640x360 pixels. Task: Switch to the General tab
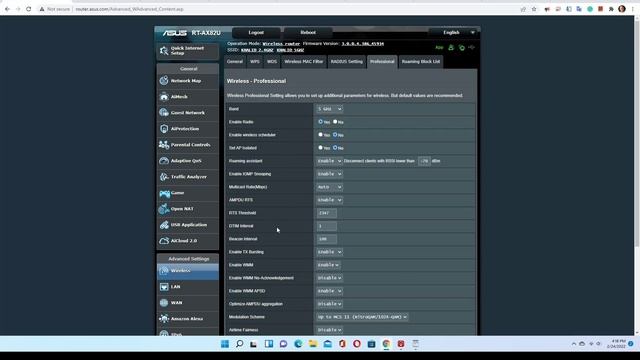(x=235, y=62)
